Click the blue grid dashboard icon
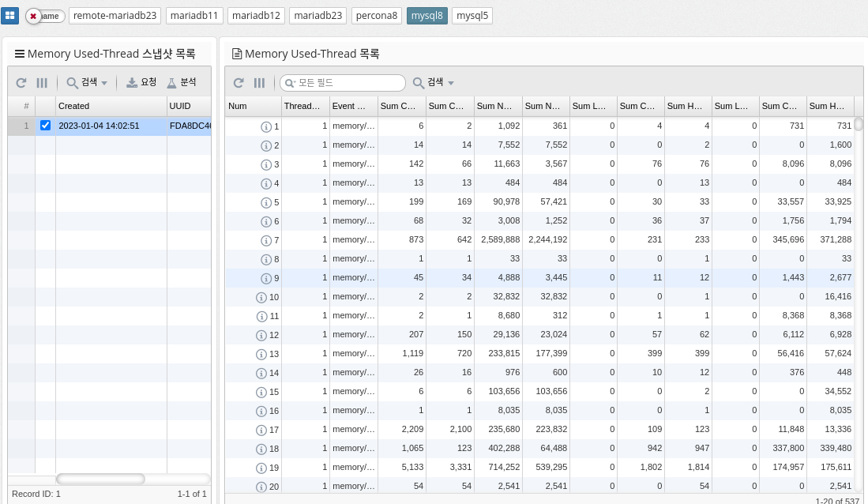This screenshot has height=504, width=868. [11, 16]
